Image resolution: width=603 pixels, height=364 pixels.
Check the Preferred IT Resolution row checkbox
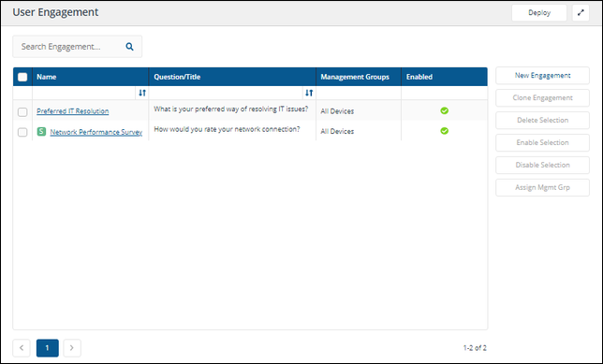point(22,112)
